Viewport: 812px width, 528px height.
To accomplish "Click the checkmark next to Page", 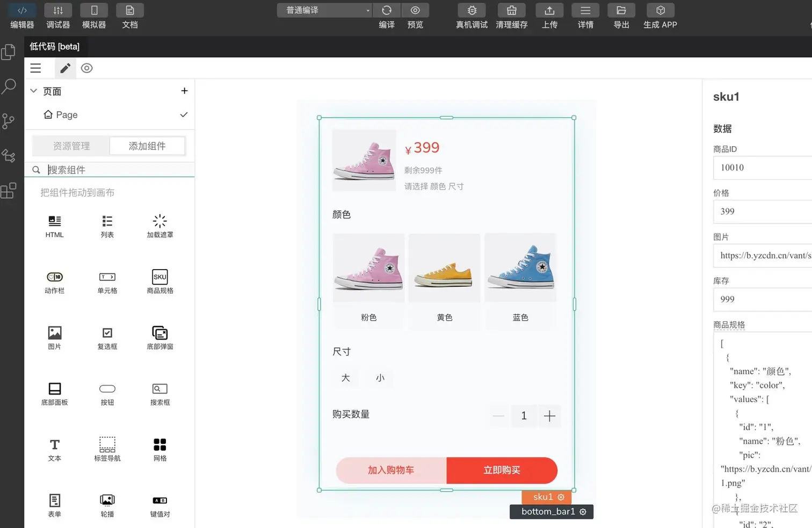I will click(x=184, y=114).
